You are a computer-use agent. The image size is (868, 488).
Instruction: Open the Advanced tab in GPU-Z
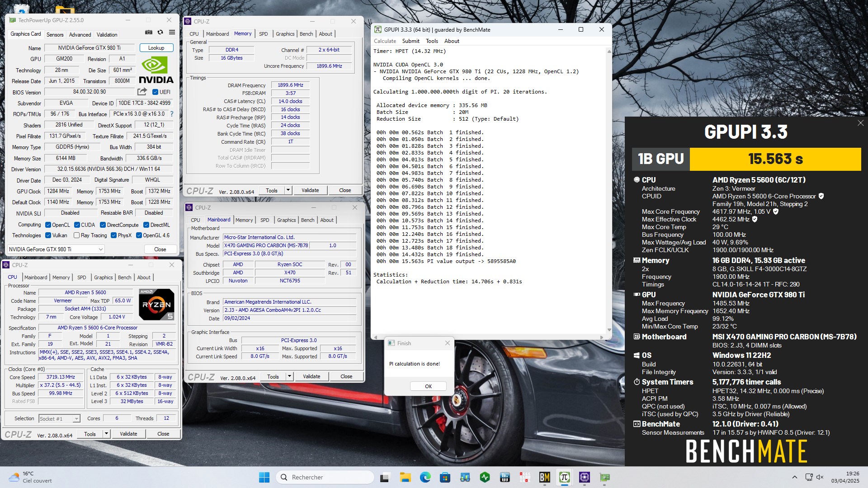tap(80, 35)
